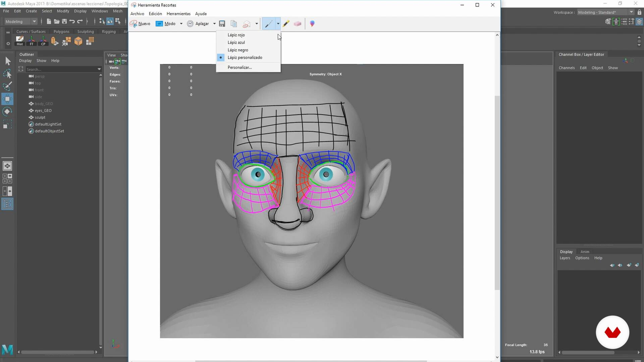Viewport: 644px width, 362px height.
Task: Copy the snip with the copy icon
Action: tap(234, 24)
